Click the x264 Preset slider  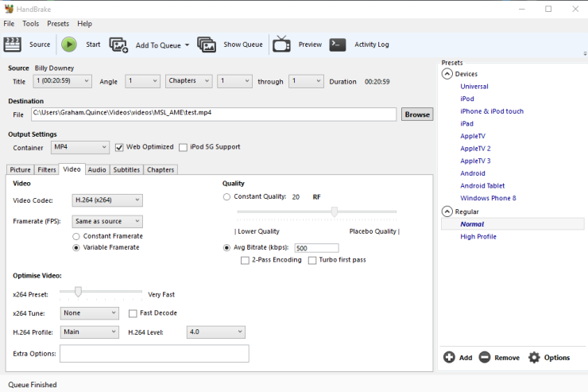(78, 293)
